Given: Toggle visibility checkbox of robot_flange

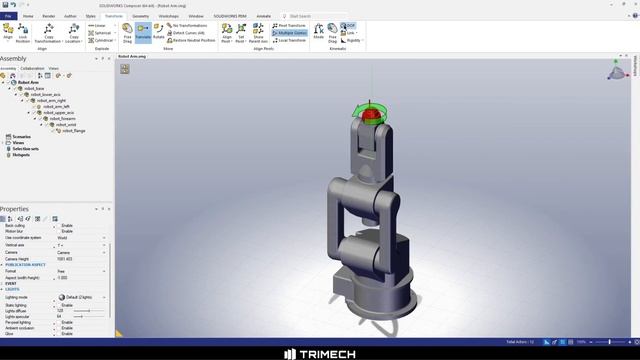Looking at the screenshot, I should pyautogui.click(x=53, y=131).
